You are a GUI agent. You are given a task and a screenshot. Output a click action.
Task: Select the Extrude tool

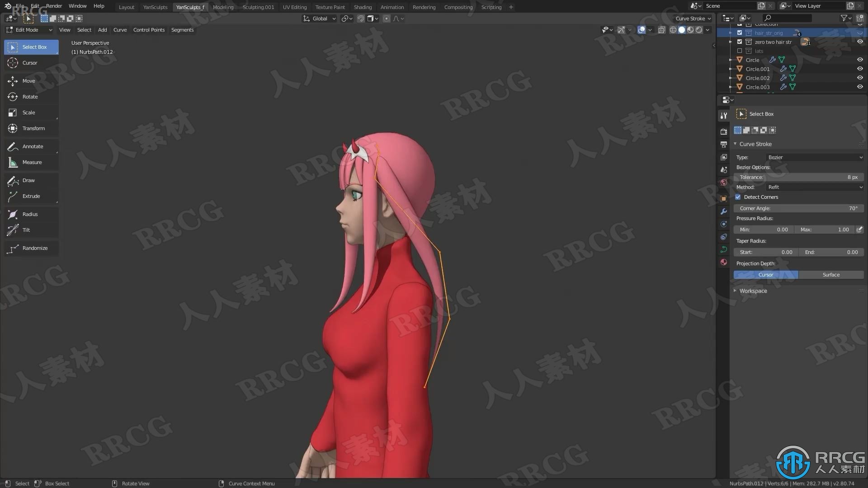pyautogui.click(x=31, y=196)
